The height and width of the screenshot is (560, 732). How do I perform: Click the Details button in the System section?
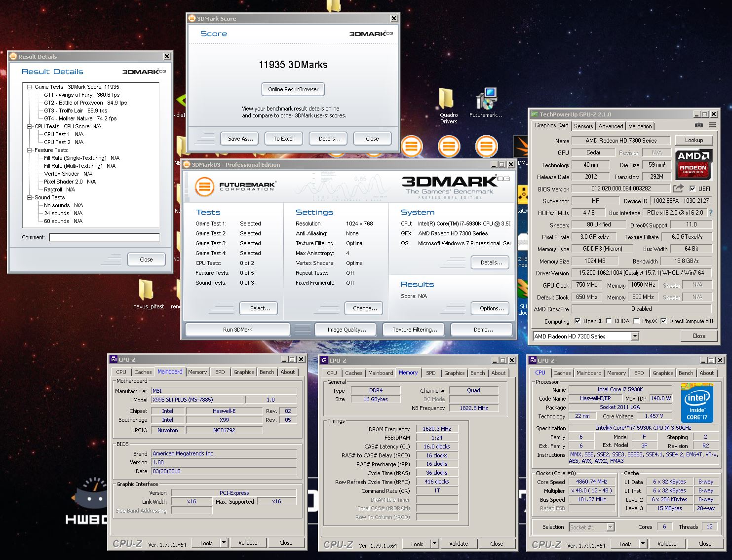(x=491, y=262)
